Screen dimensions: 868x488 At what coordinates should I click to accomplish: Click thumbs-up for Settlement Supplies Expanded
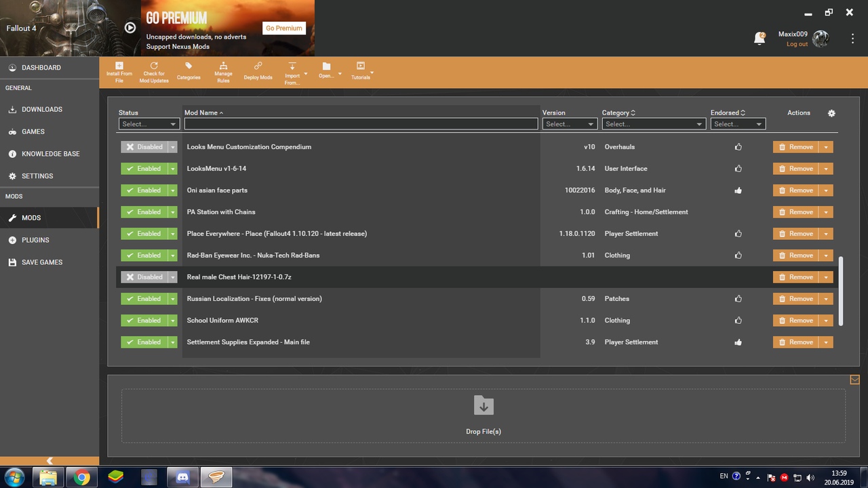click(738, 342)
